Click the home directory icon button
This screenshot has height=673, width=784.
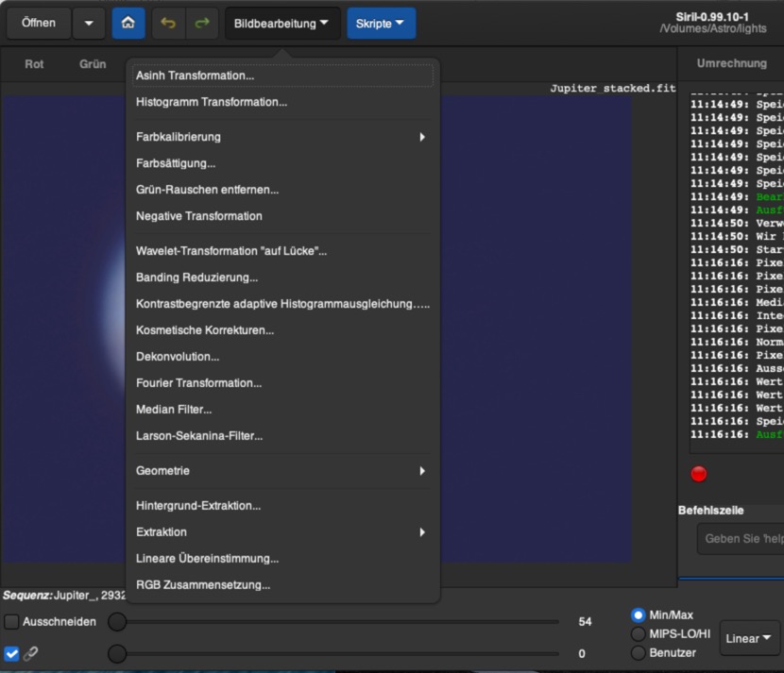point(128,23)
